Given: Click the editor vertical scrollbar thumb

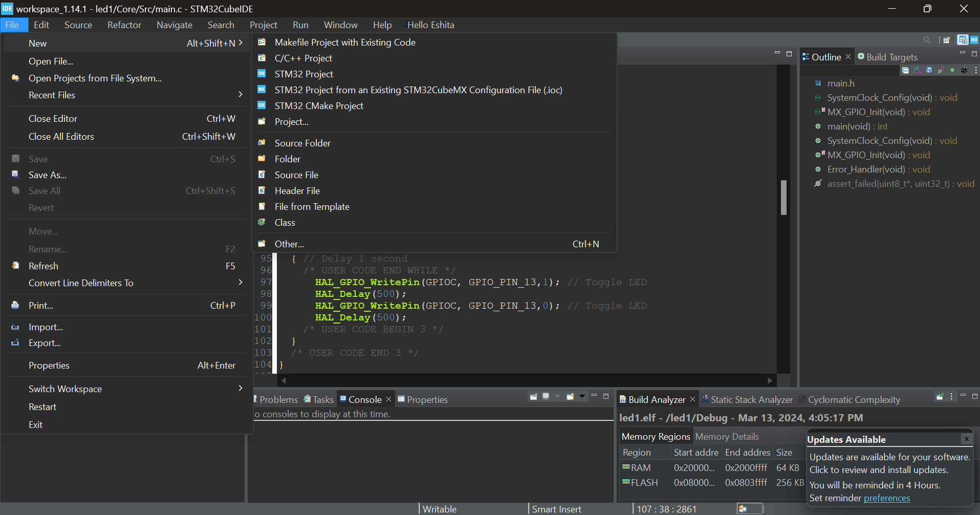Looking at the screenshot, I should point(783,198).
